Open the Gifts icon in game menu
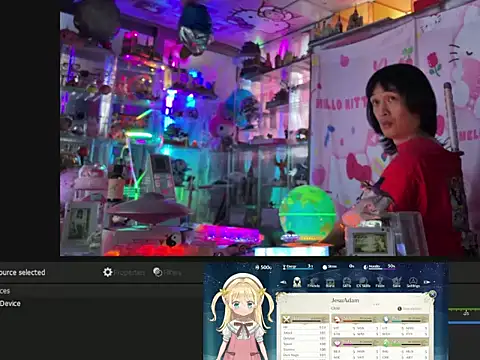480x360 pixels. (347, 282)
